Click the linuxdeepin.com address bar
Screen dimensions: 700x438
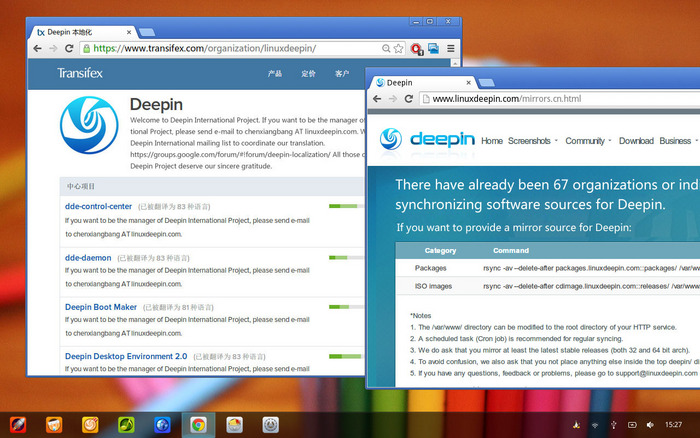click(560, 99)
